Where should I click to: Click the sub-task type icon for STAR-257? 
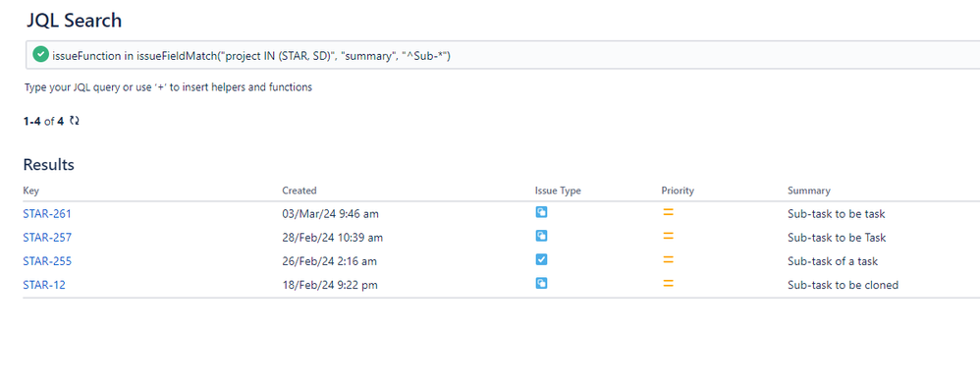[x=541, y=237]
